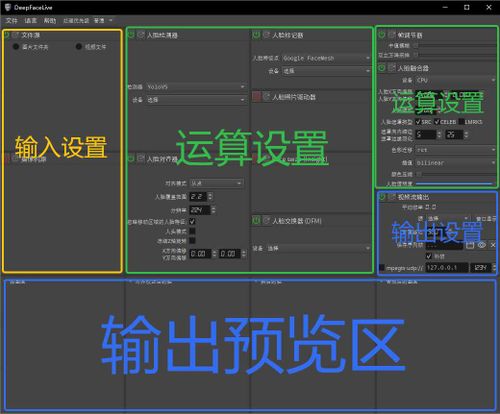Image resolution: width=500 pixels, height=414 pixels.
Task: Enable the head mode (人头模式) checkbox
Action: [x=192, y=231]
